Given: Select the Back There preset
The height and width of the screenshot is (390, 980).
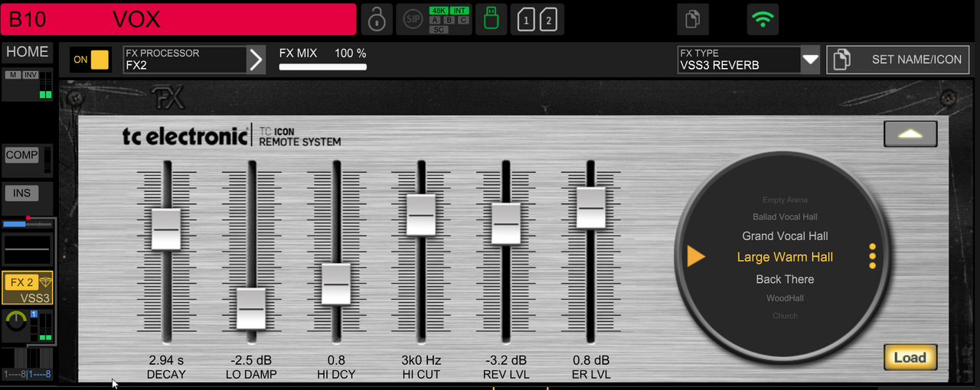Looking at the screenshot, I should 785,279.
